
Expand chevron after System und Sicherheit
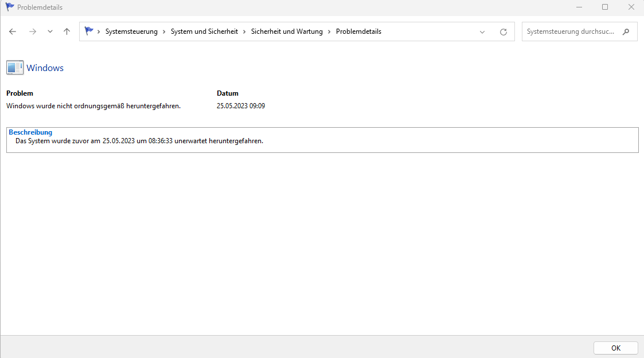[244, 32]
